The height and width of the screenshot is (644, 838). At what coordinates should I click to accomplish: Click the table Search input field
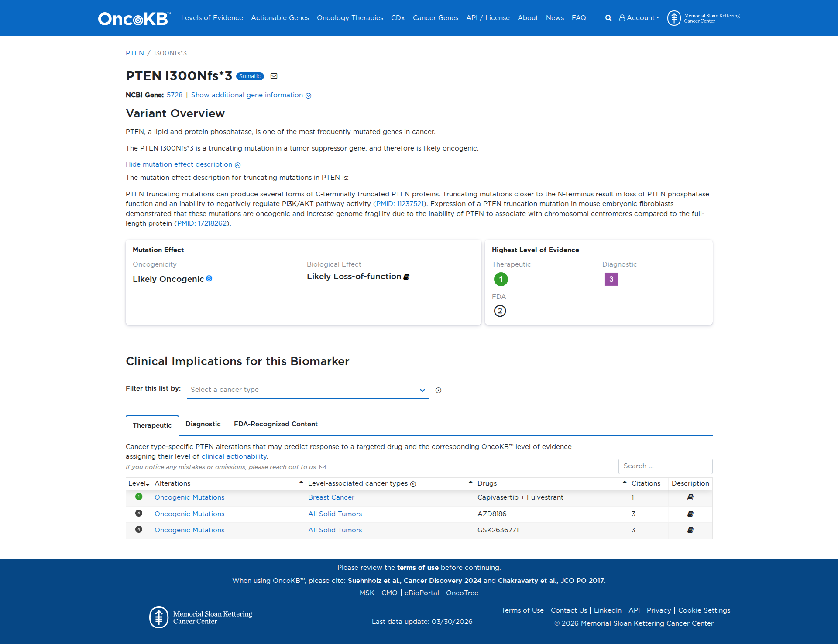[x=665, y=466]
